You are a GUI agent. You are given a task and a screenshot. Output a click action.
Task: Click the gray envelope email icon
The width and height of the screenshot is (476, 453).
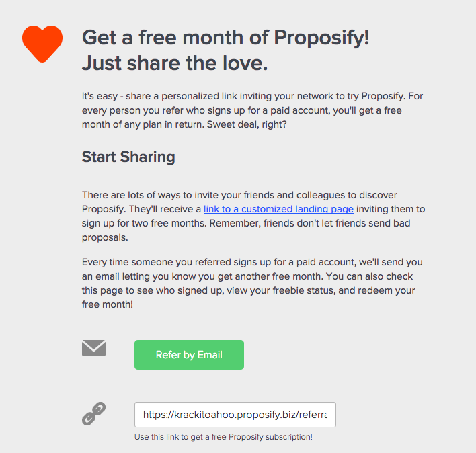click(94, 347)
